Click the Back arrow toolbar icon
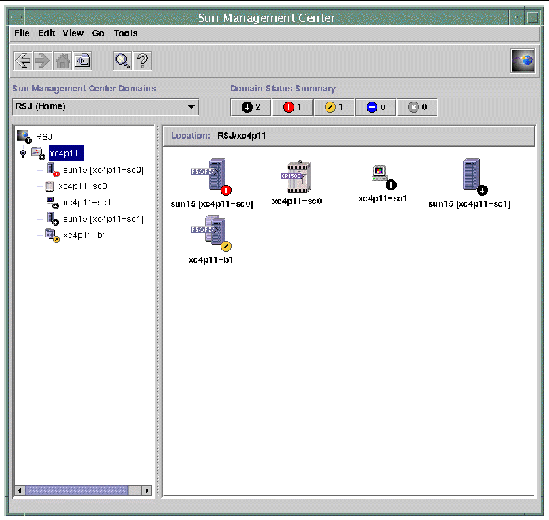 point(23,61)
